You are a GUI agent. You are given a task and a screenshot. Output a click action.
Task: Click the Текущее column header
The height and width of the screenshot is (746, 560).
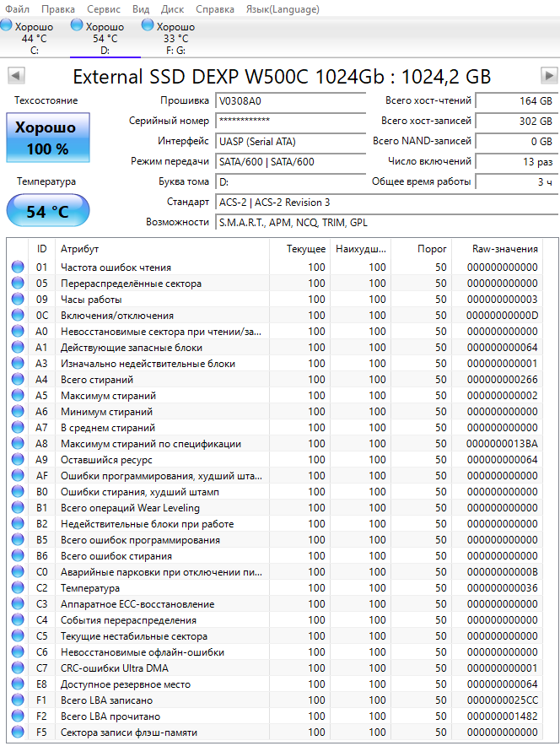pos(300,249)
